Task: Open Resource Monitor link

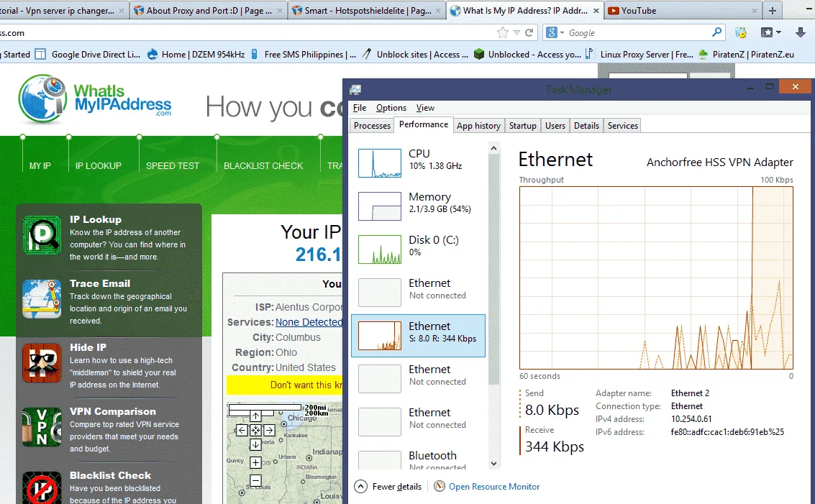Action: pyautogui.click(x=493, y=487)
